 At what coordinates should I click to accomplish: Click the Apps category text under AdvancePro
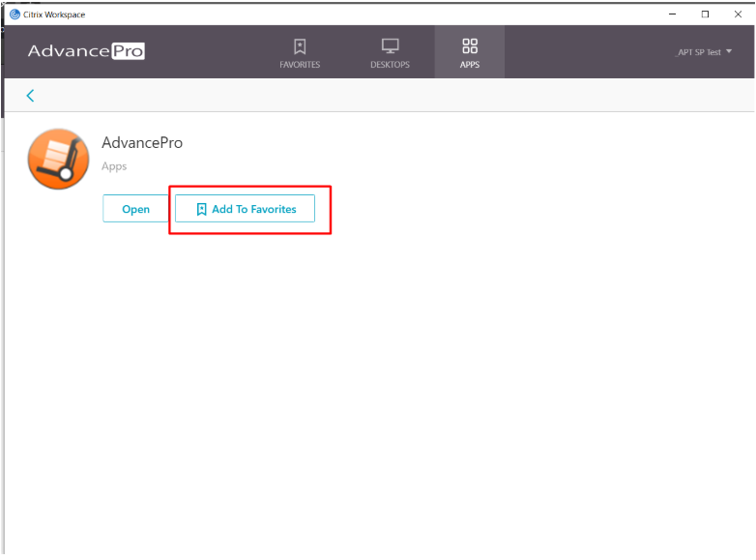pos(114,166)
